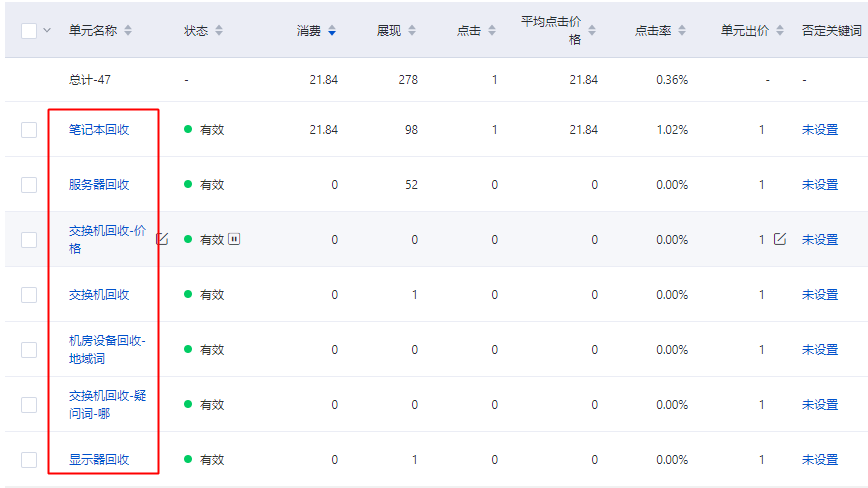The width and height of the screenshot is (868, 488).
Task: Select 笔记本回收 展现 value 98
Action: (411, 130)
